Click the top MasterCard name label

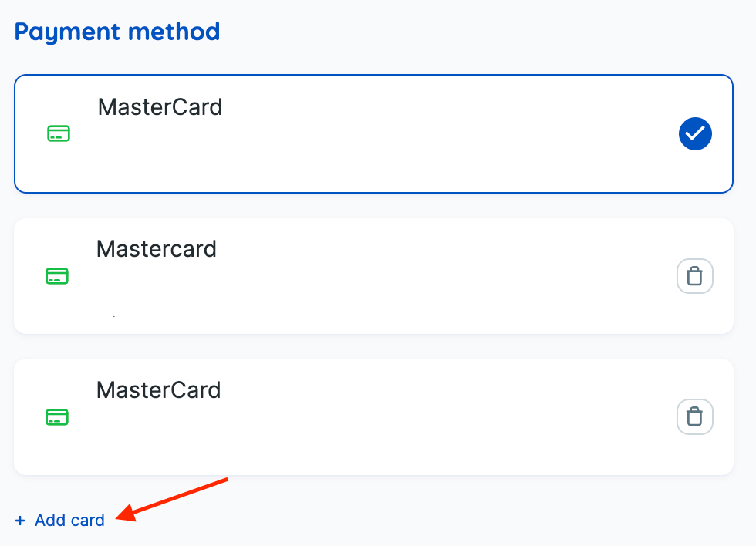point(160,107)
